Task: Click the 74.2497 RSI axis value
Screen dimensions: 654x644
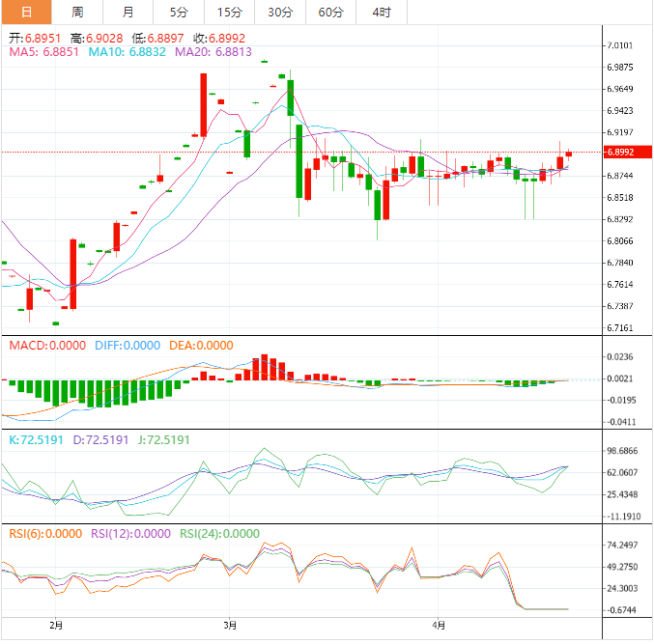Action: pyautogui.click(x=622, y=546)
